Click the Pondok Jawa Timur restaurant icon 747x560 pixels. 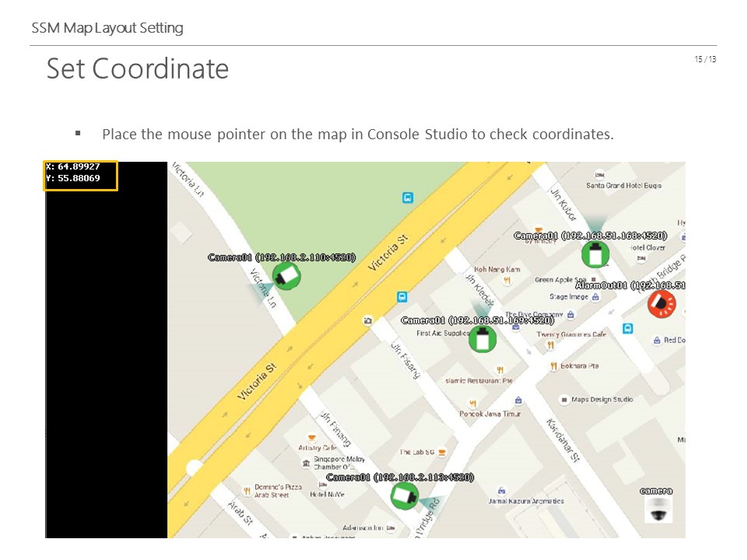[472, 404]
